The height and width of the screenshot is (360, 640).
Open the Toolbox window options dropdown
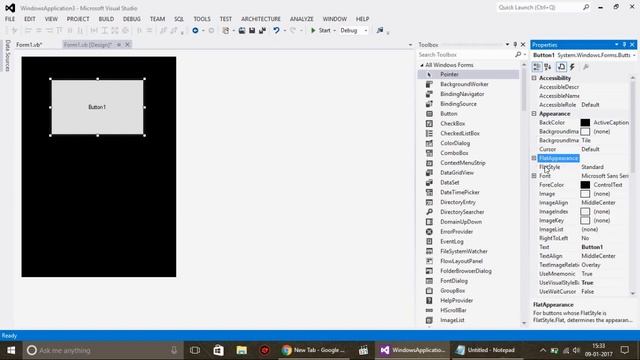click(507, 44)
